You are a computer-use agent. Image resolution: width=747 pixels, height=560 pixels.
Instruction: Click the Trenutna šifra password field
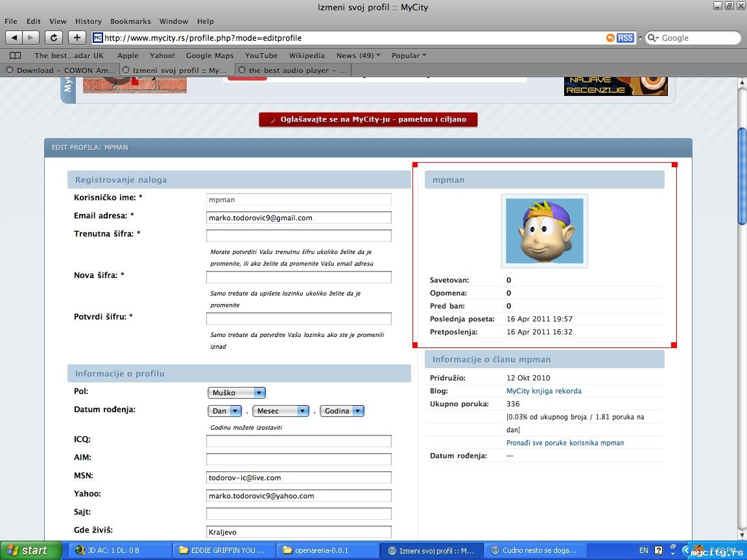point(299,236)
